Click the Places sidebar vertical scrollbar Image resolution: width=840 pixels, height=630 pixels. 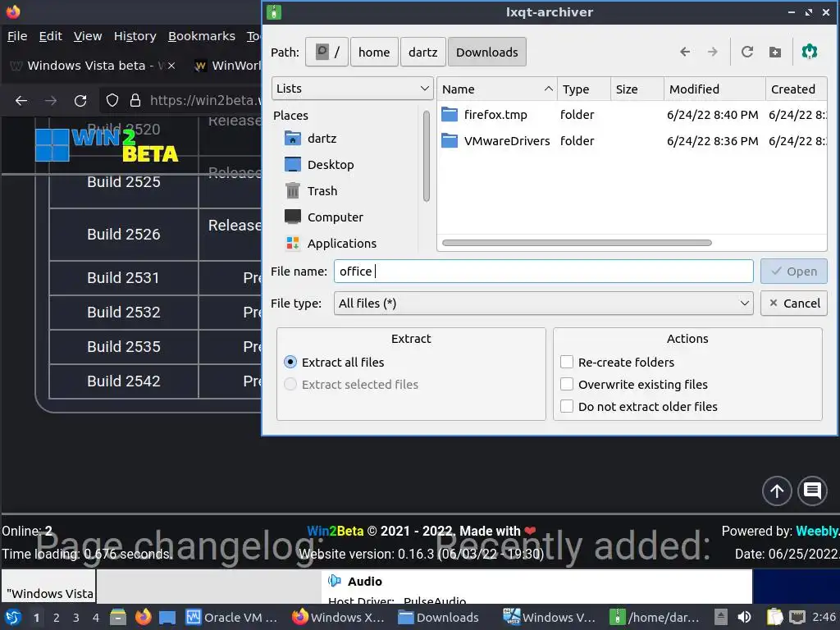click(x=427, y=156)
